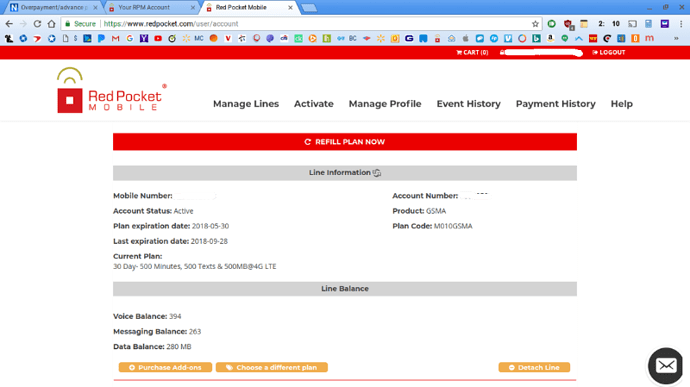Open a new browser tab

309,7
